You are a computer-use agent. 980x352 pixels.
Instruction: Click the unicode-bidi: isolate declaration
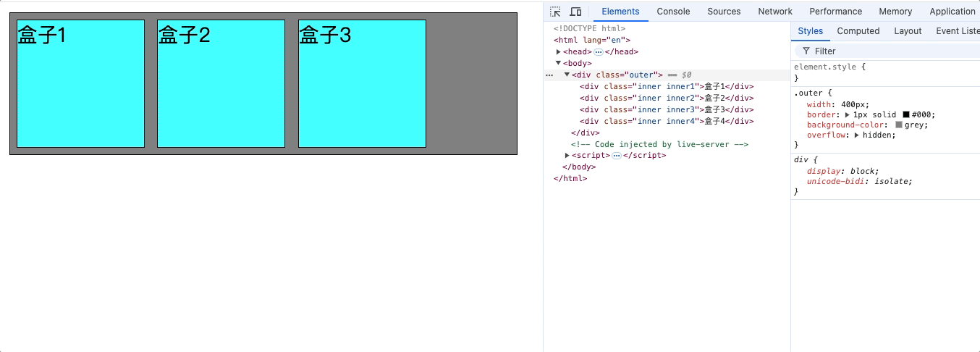pos(860,182)
